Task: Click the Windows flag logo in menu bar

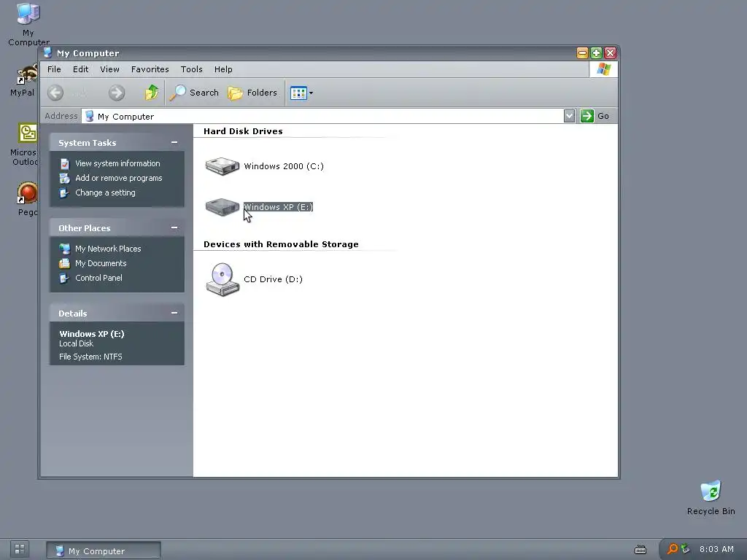Action: point(603,69)
